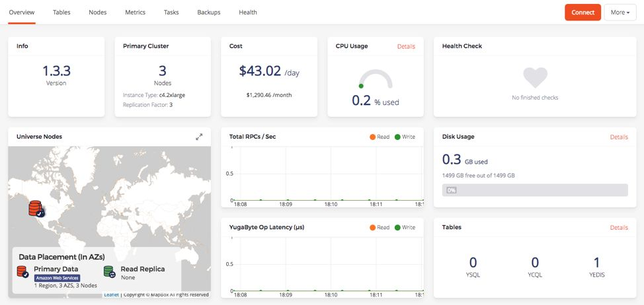The image size is (644, 305).
Task: Toggle the Write legend in Total RPCs chart
Action: point(405,137)
